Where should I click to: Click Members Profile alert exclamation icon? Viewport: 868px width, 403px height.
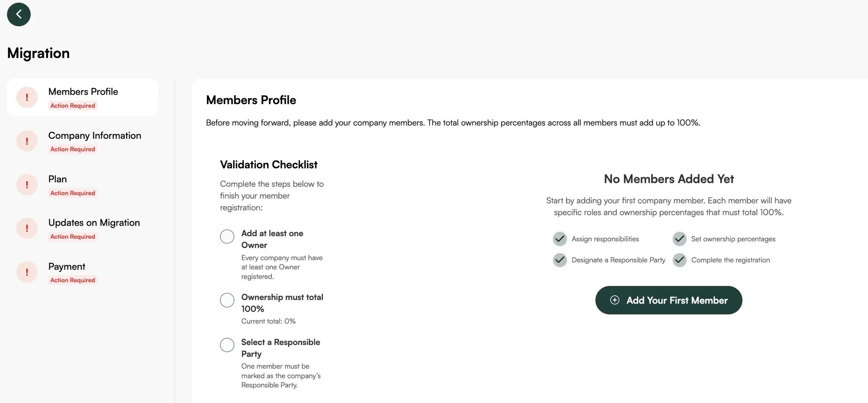pyautogui.click(x=27, y=97)
